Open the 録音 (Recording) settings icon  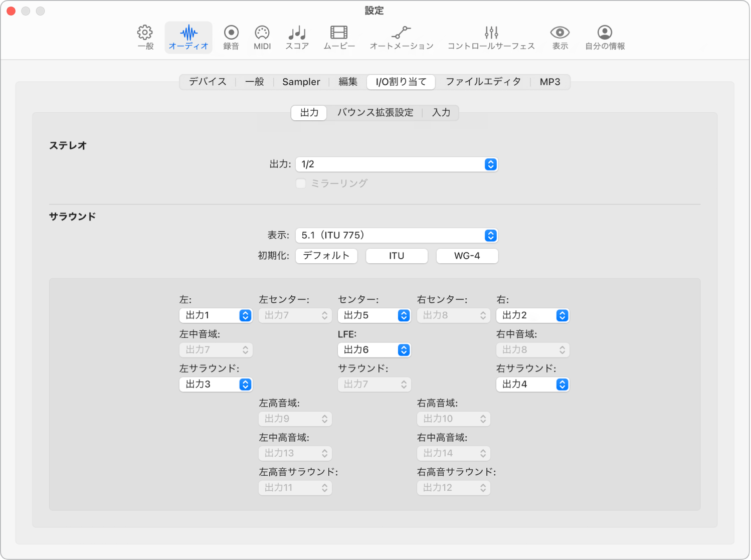(231, 37)
